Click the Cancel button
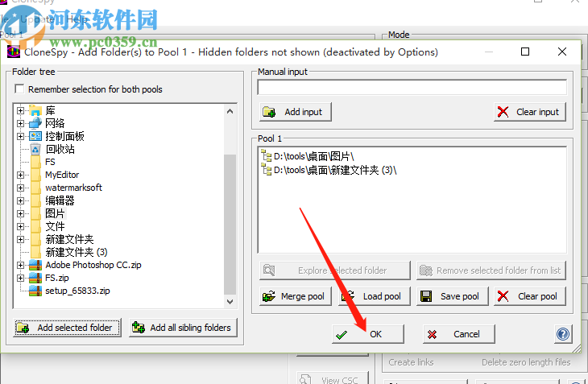The width and height of the screenshot is (588, 384). coord(459,334)
